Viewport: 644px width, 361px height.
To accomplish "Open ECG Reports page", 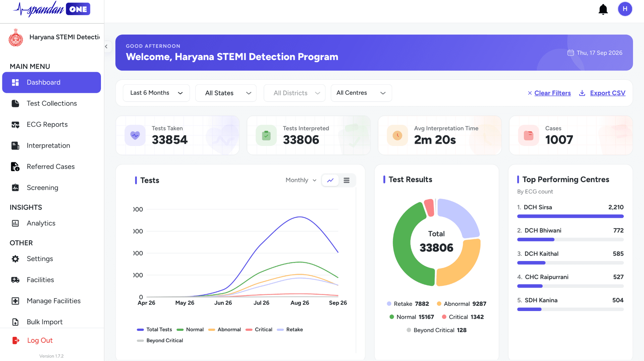I will tap(51, 124).
